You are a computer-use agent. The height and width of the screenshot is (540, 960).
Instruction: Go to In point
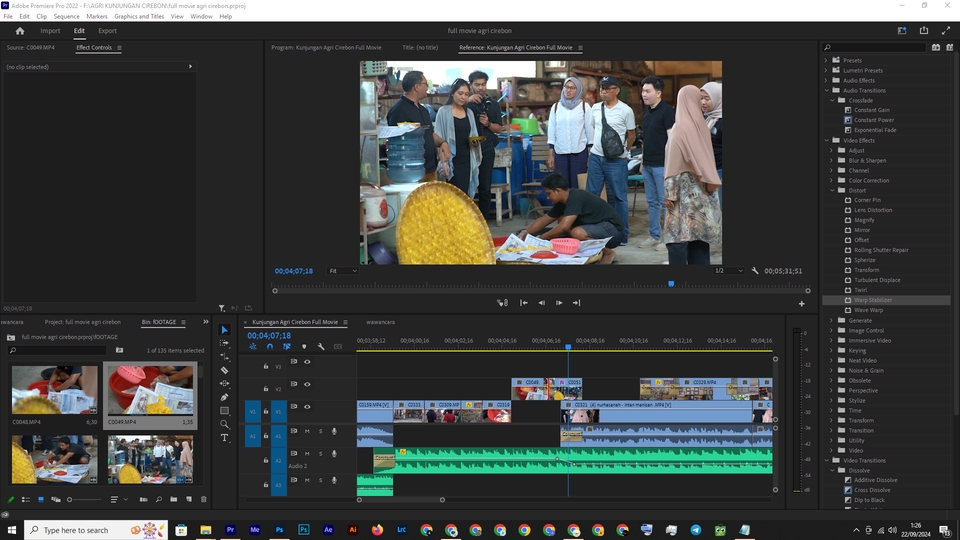pos(523,302)
